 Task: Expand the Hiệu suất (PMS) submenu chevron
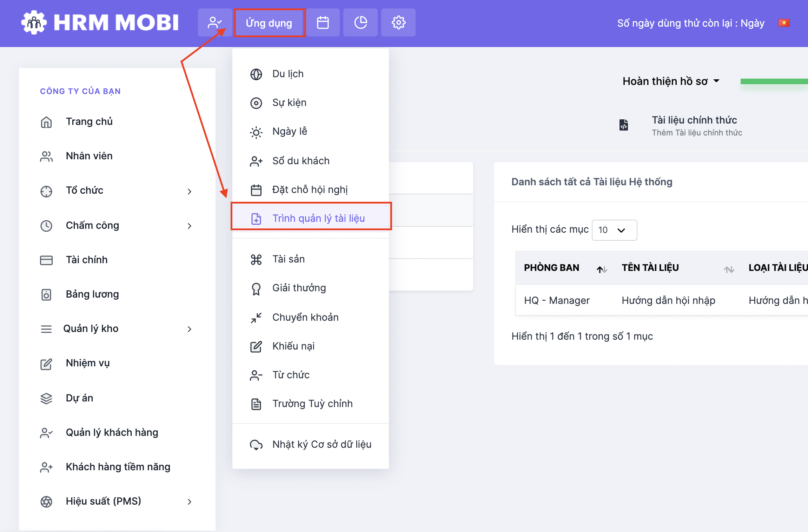click(x=190, y=501)
